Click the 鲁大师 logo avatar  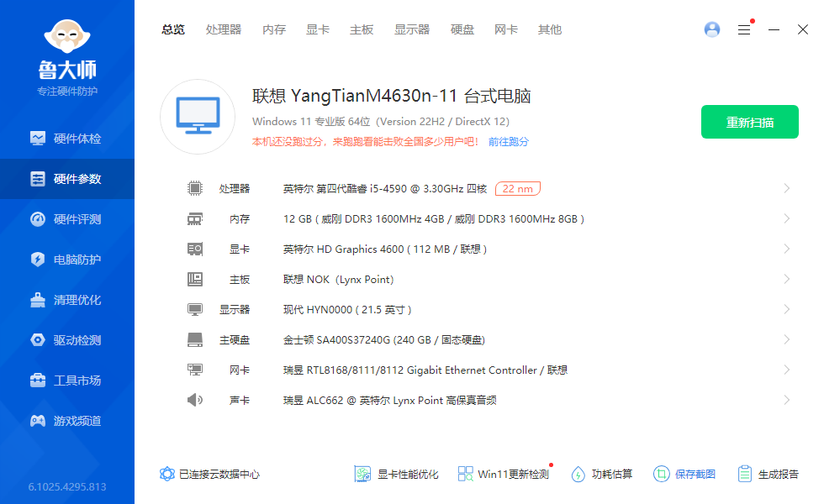click(x=67, y=37)
